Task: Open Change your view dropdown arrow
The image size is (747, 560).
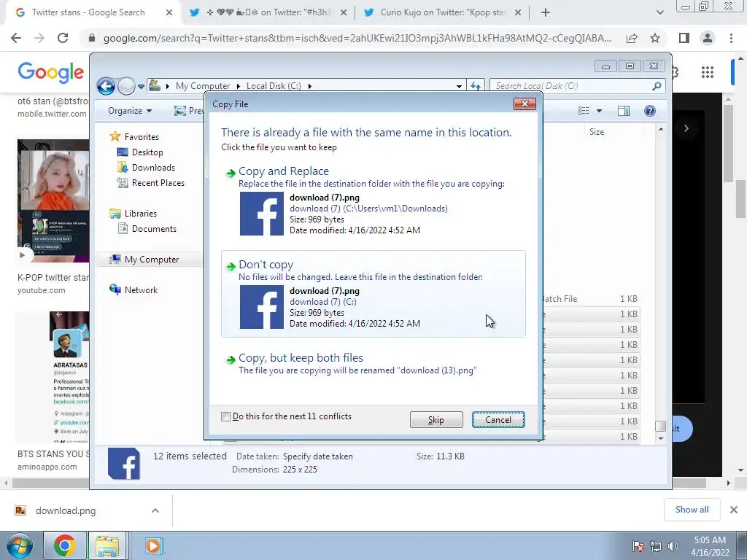Action: coord(600,111)
